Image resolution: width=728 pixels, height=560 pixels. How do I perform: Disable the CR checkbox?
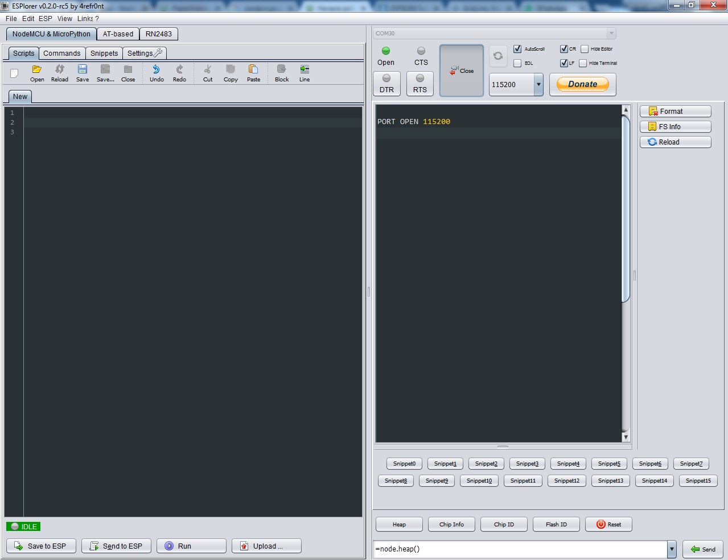(564, 48)
